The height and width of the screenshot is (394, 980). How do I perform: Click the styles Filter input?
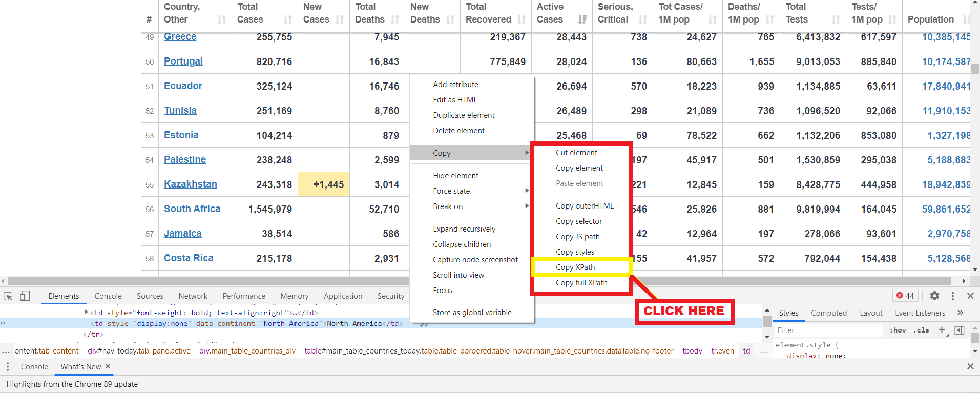coord(829,330)
